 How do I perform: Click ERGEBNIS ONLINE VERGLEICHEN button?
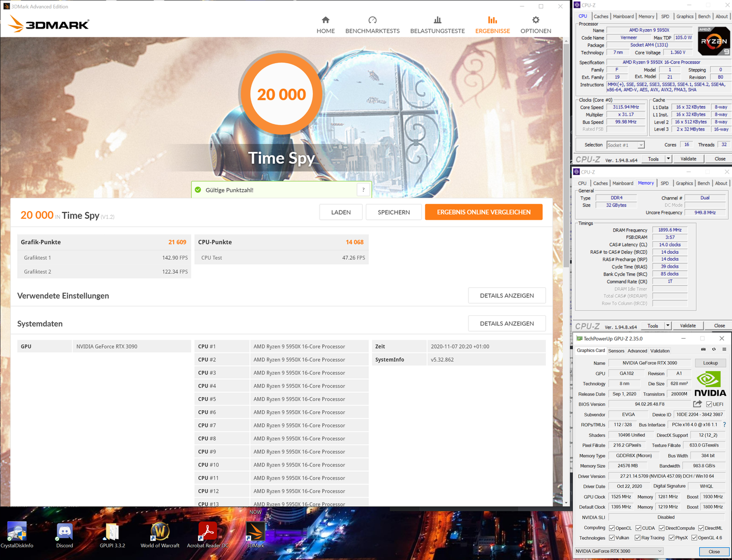tap(484, 212)
